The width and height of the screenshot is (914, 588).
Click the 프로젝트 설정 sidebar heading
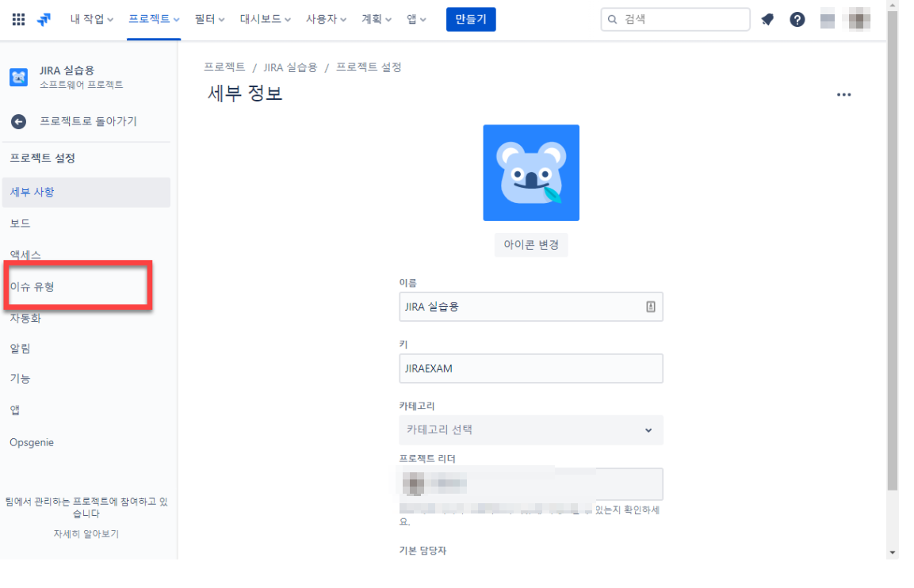tap(43, 158)
